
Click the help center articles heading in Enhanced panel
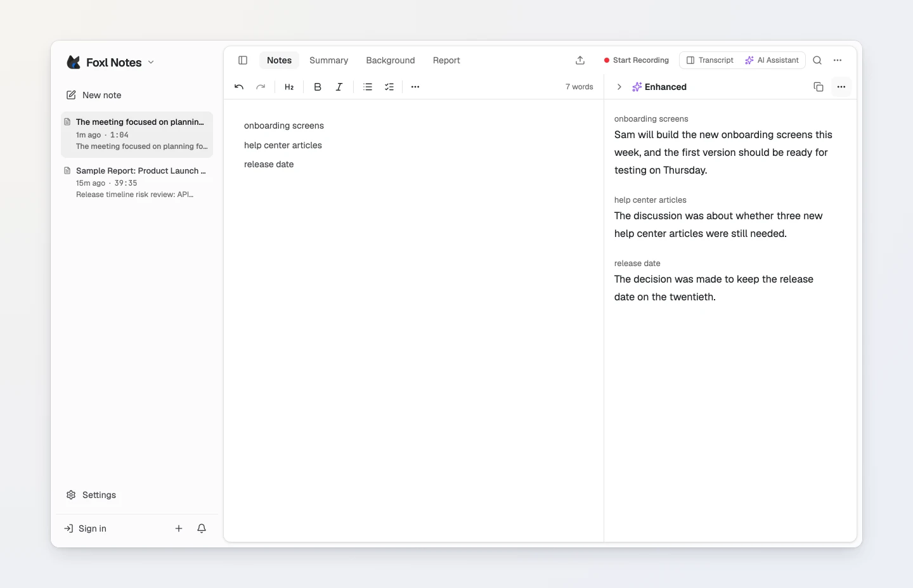651,200
